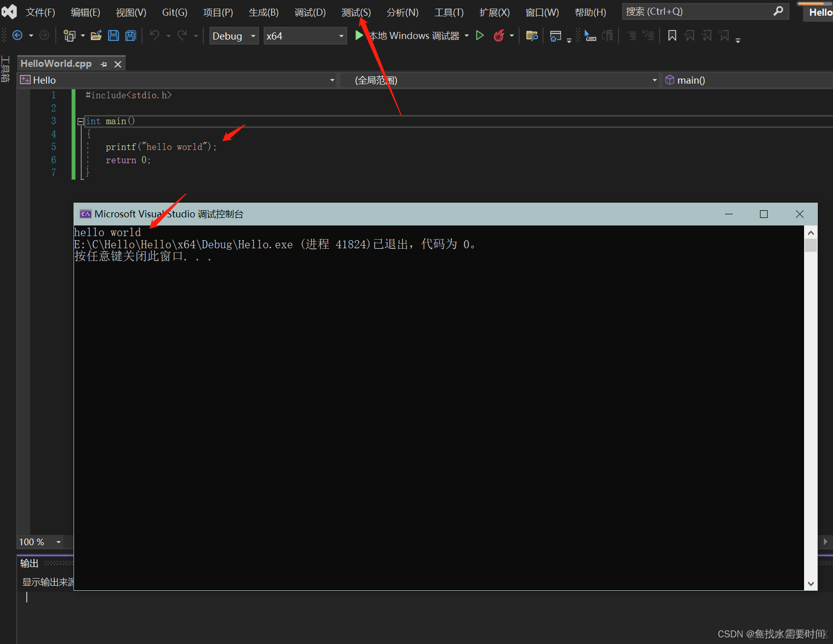Pin the HelloWorld.cpp tab

104,64
